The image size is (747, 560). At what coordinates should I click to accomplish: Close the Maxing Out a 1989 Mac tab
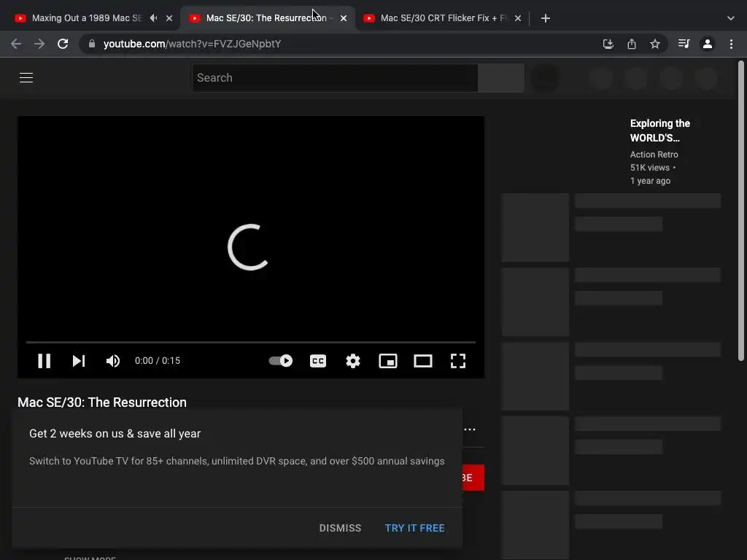coord(169,18)
